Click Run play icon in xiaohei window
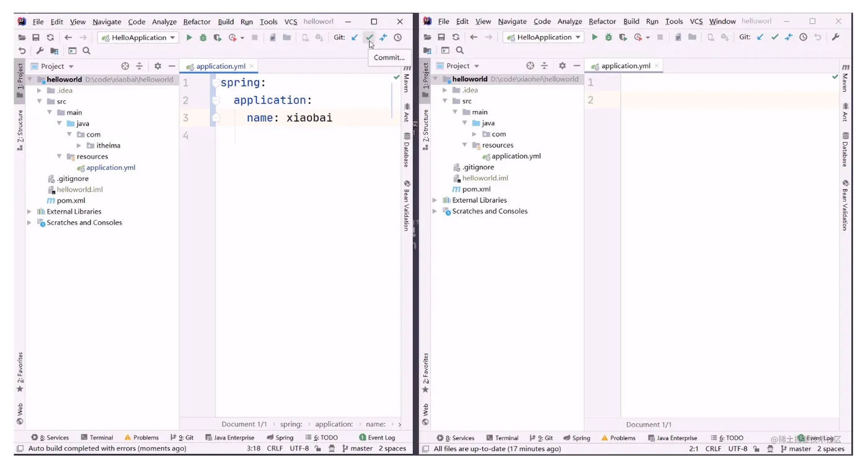This screenshot has width=868, height=460. coord(595,37)
